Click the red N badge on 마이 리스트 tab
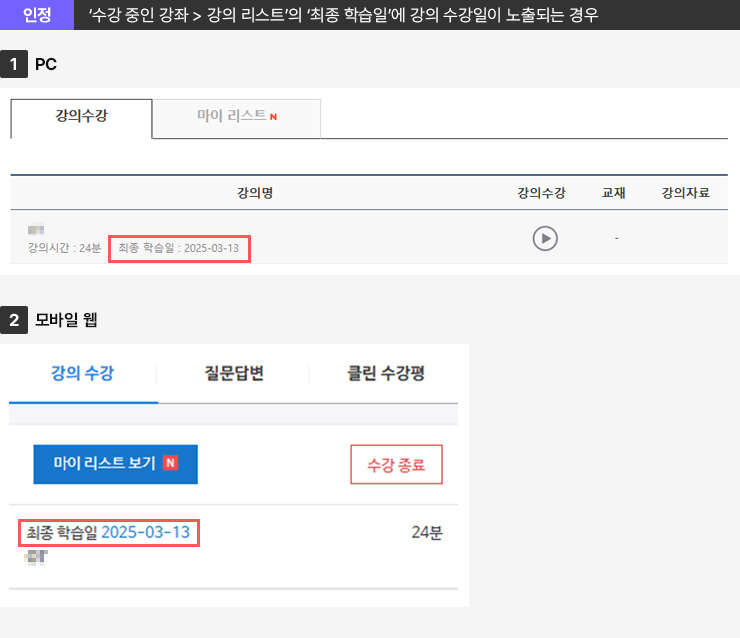This screenshot has height=638, width=740. [x=273, y=117]
